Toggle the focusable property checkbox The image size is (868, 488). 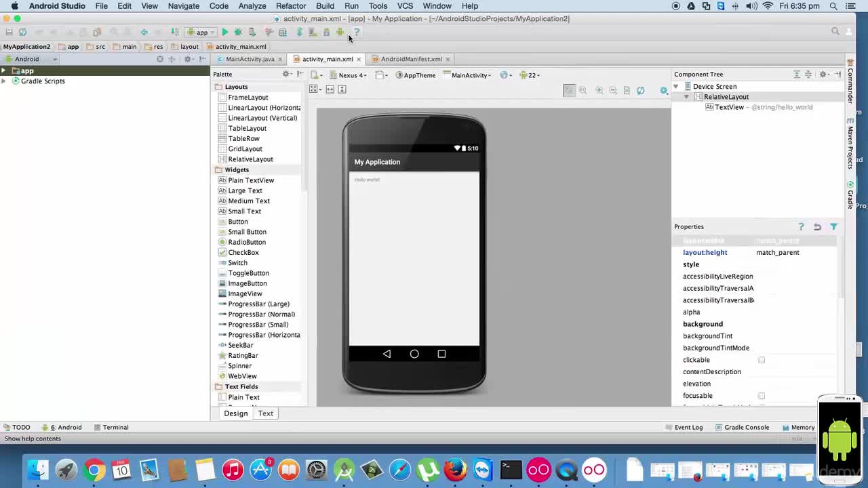click(762, 396)
